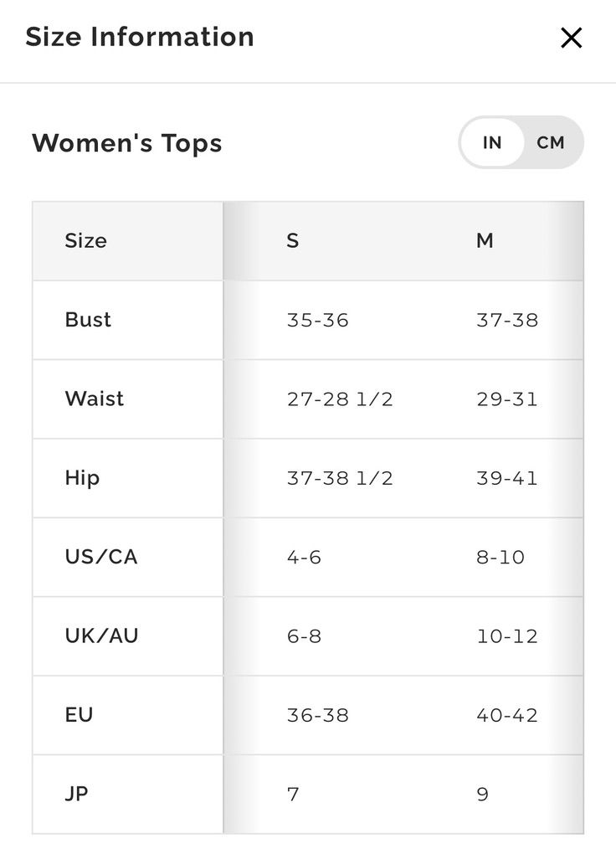
Task: Switch units to CM (centimeters)
Action: click(x=551, y=143)
